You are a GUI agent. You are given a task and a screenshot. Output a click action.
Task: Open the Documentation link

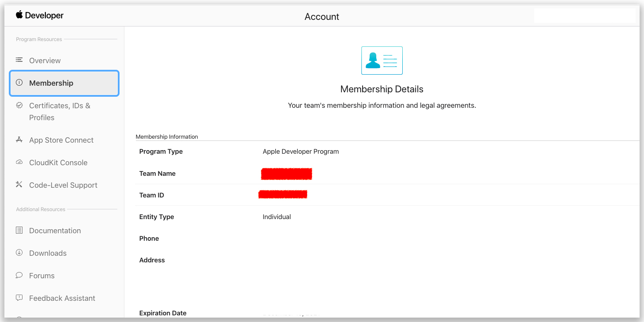[55, 231]
